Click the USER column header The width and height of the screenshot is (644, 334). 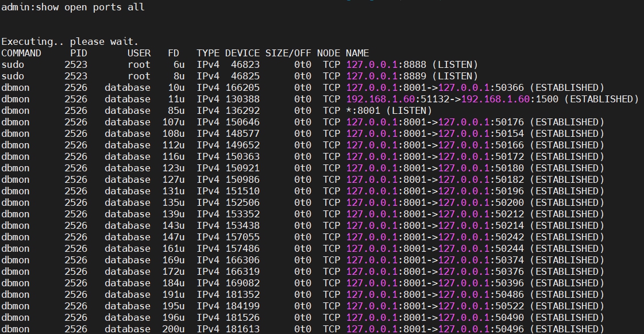coord(138,53)
